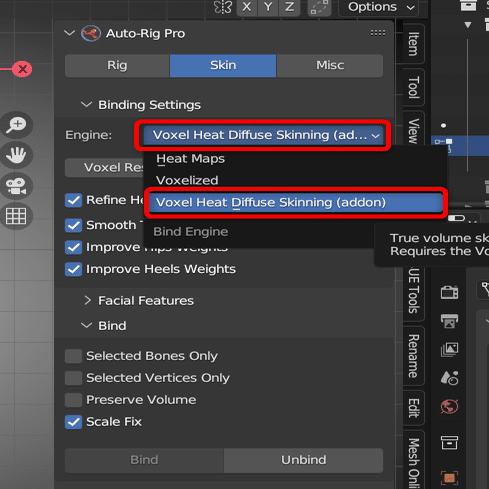The width and height of the screenshot is (489, 489).
Task: Click the Bind button
Action: 144,460
